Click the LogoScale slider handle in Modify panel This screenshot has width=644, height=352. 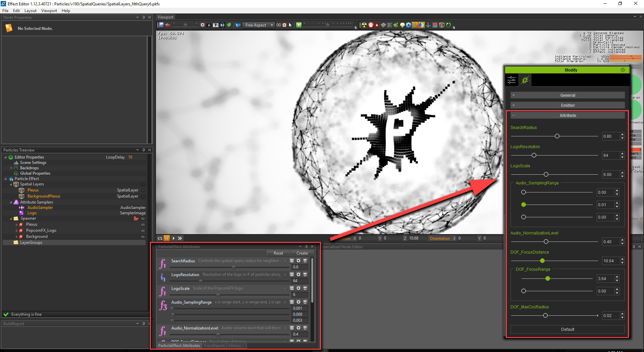[x=546, y=175]
